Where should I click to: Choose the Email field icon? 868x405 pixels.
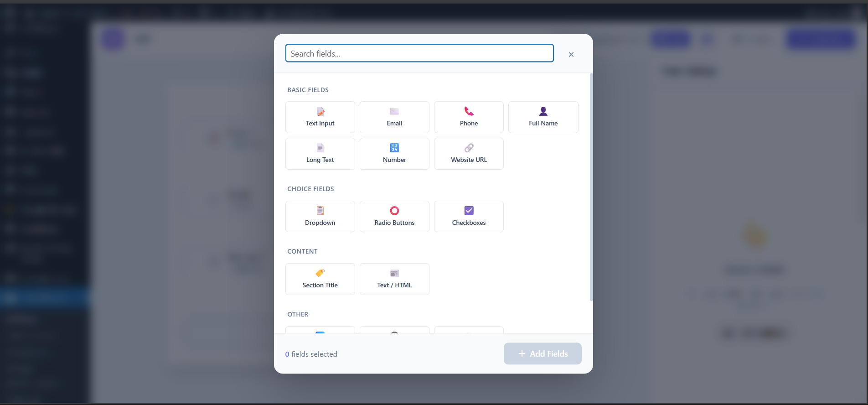pyautogui.click(x=394, y=112)
